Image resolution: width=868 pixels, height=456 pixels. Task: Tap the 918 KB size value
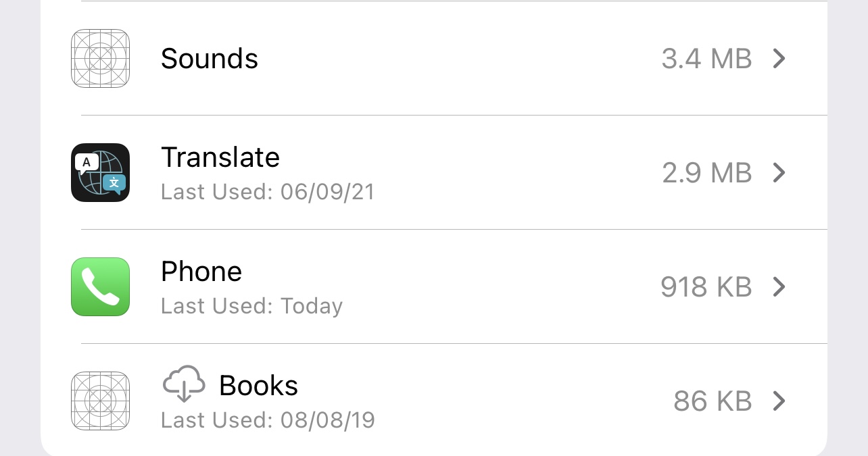[706, 287]
